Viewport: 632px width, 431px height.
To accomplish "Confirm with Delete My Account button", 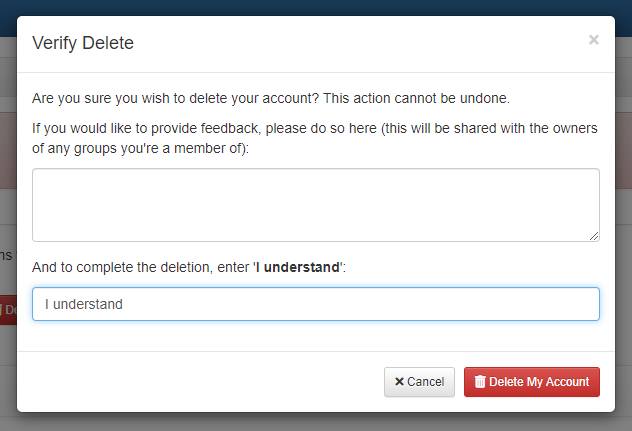I will pyautogui.click(x=532, y=382).
